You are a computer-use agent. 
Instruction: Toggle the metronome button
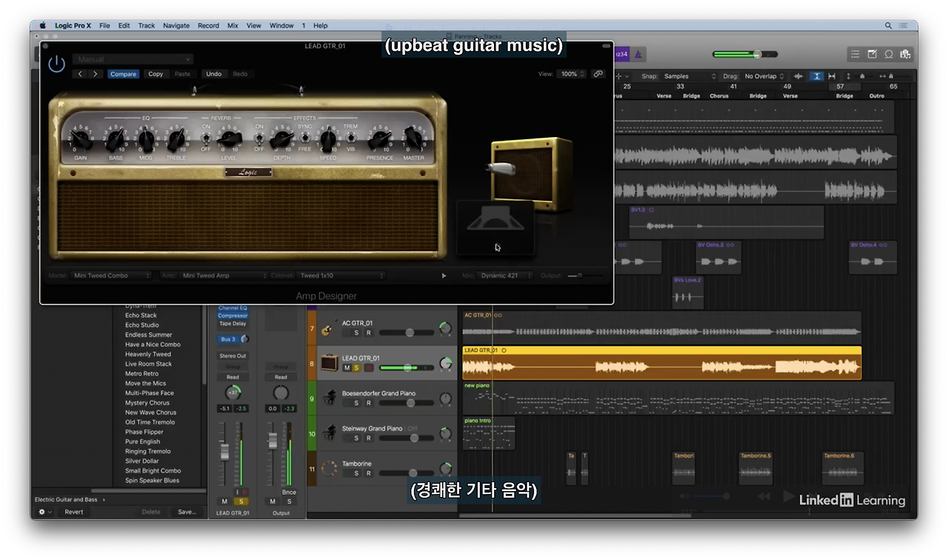(638, 54)
